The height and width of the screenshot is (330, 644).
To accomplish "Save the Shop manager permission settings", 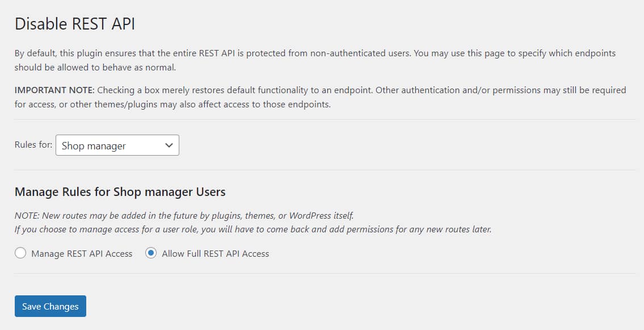I will coord(50,306).
